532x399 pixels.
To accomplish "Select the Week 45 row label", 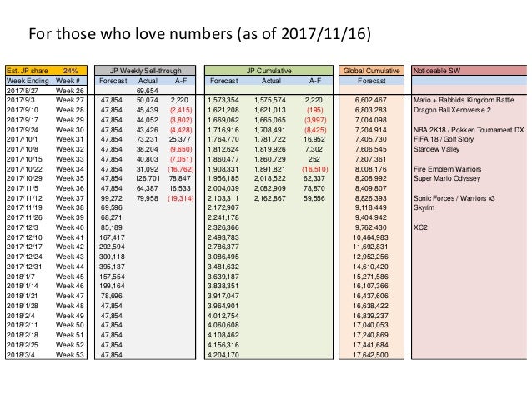I will click(x=69, y=277).
